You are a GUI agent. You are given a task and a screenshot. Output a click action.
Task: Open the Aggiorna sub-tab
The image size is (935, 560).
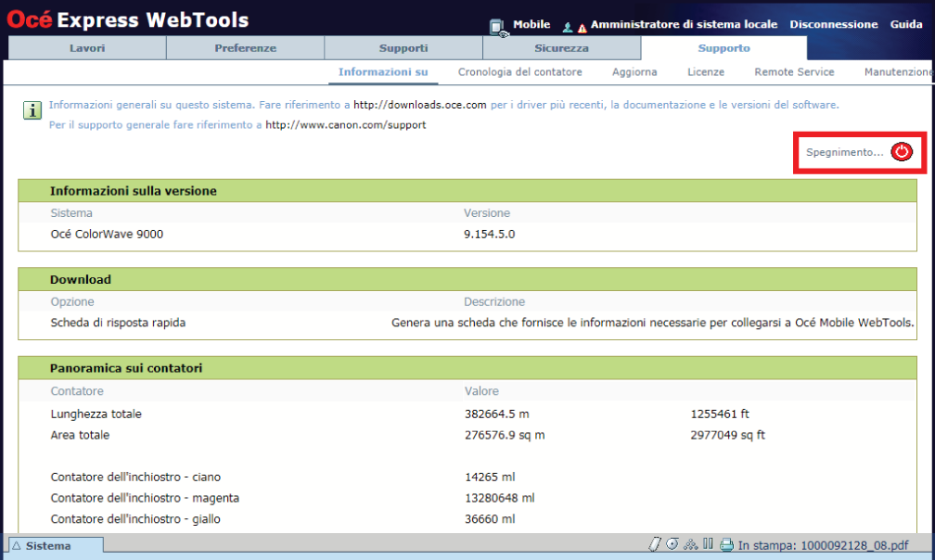(x=634, y=72)
